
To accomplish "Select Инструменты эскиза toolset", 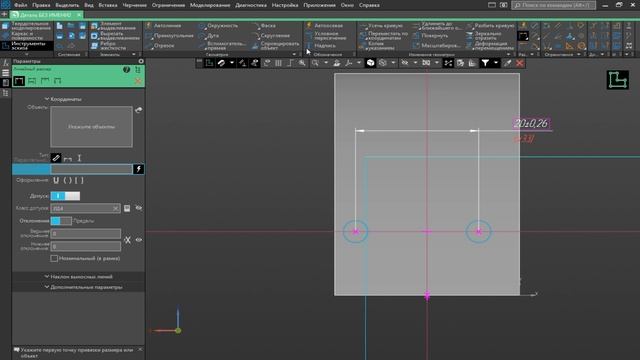I will (27, 45).
